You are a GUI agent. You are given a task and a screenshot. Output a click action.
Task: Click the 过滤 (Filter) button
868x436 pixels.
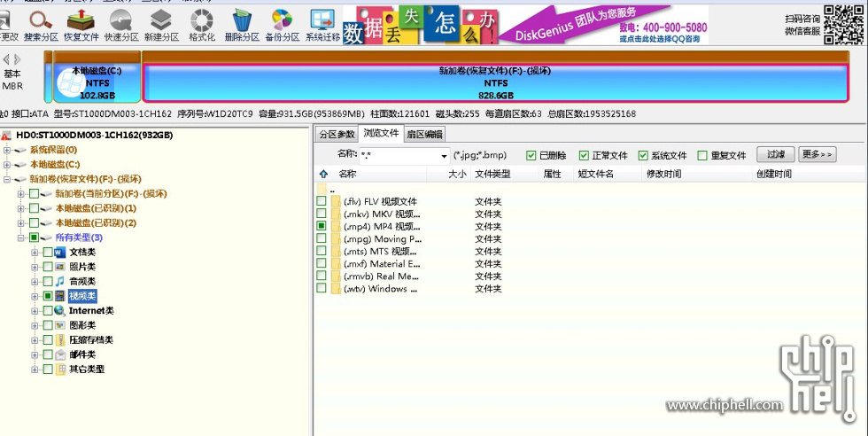[x=776, y=155]
